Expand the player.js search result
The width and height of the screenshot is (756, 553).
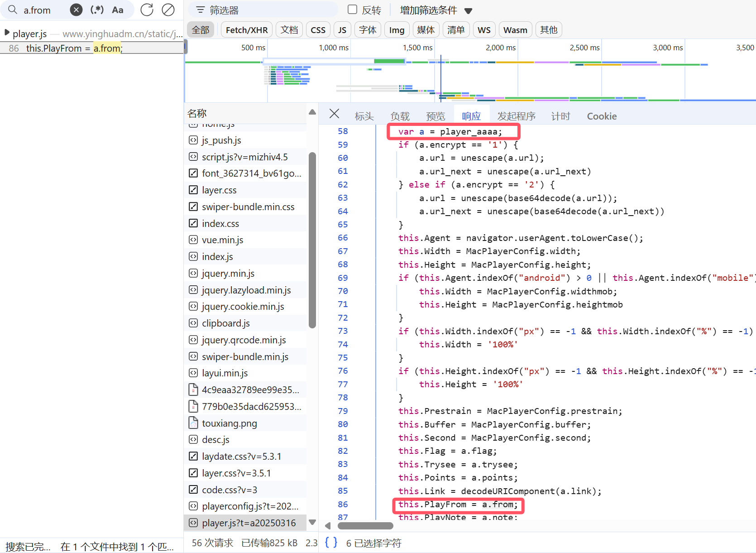point(7,33)
